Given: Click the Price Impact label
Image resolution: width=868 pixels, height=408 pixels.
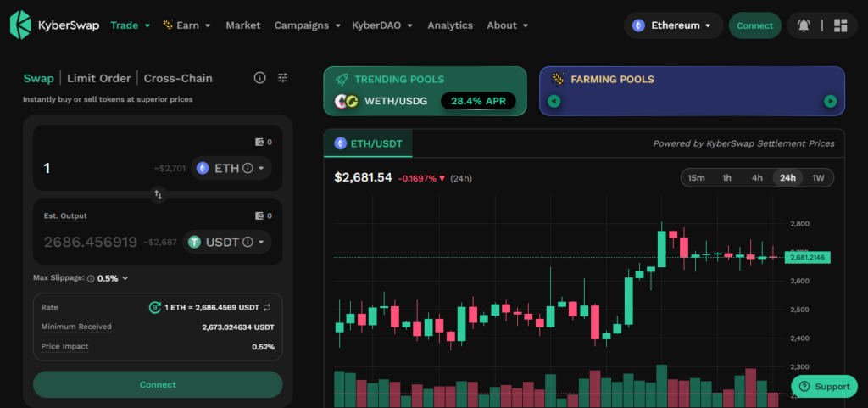Looking at the screenshot, I should pos(64,347).
